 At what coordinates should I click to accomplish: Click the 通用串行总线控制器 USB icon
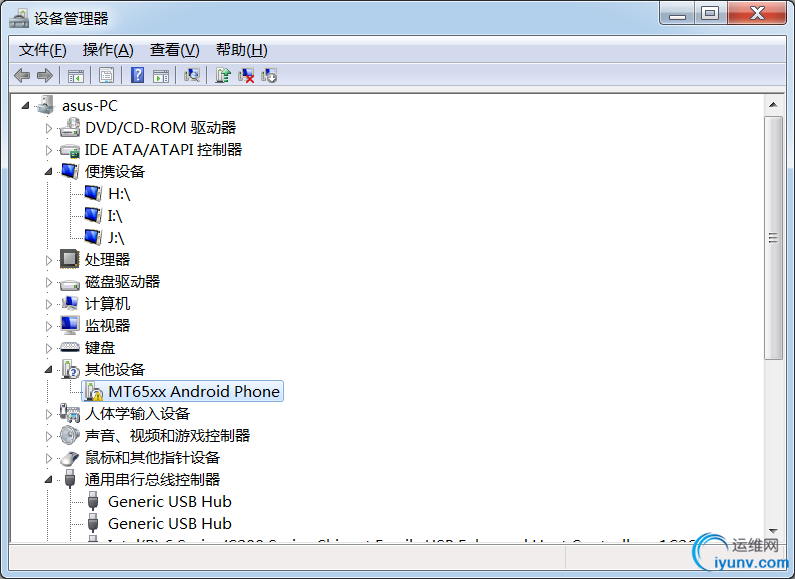(70, 479)
